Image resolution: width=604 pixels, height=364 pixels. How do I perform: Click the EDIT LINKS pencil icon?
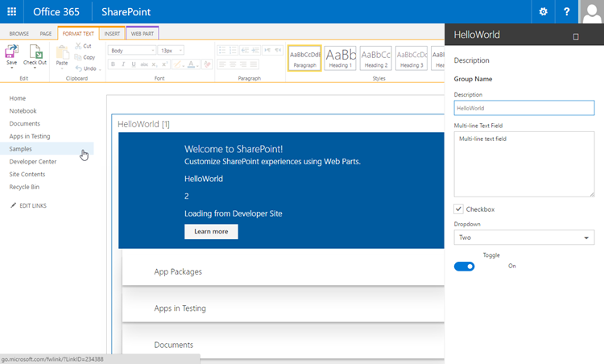tap(13, 205)
